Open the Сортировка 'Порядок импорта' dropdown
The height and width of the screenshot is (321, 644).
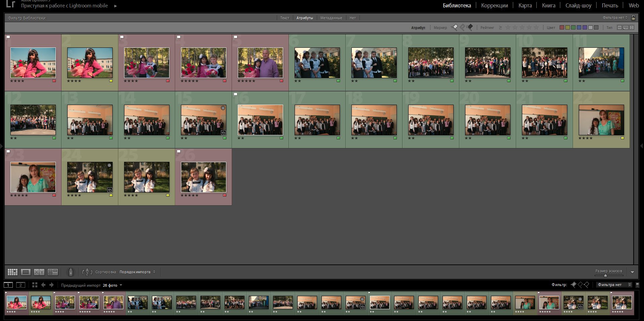click(x=138, y=272)
